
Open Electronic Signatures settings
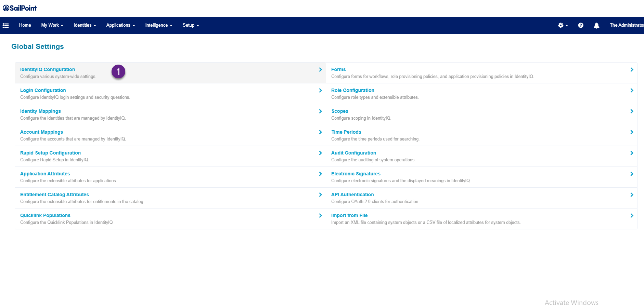coord(356,174)
